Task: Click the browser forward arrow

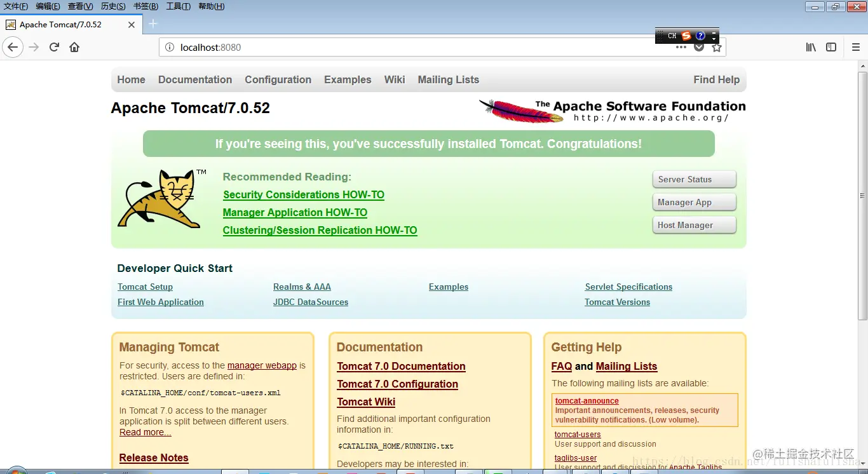Action: click(x=34, y=47)
